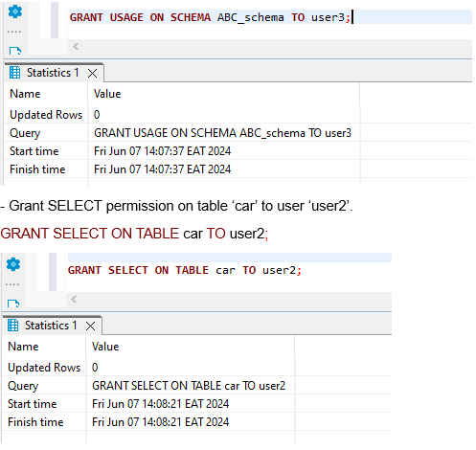
Task: Click the gear settings icon beside the user3 query
Action: [x=15, y=11]
